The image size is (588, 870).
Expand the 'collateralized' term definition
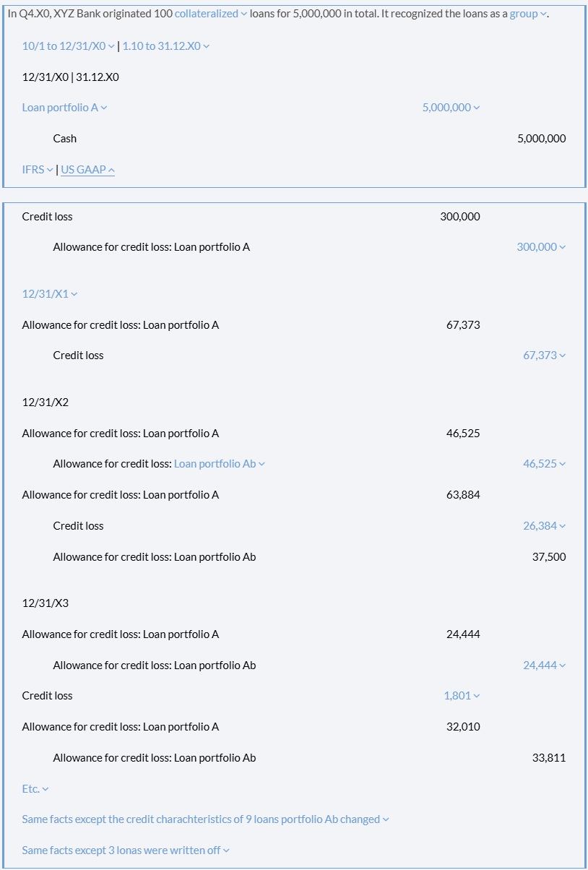[x=210, y=14]
